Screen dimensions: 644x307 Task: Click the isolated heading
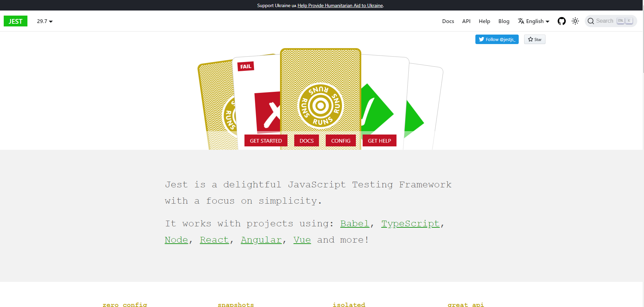(x=349, y=305)
